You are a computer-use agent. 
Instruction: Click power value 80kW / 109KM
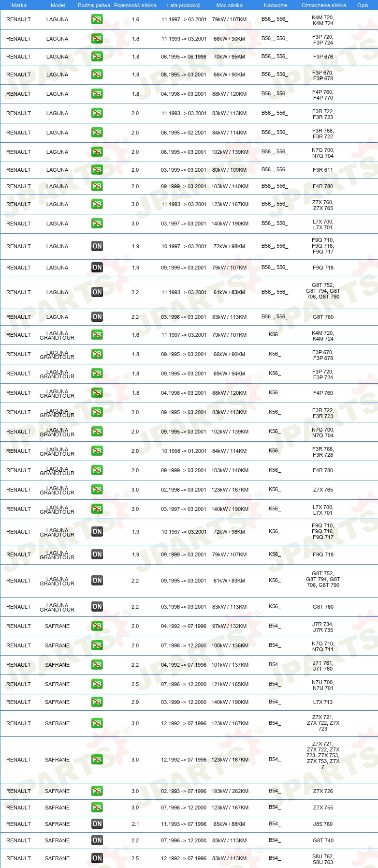[x=230, y=170]
